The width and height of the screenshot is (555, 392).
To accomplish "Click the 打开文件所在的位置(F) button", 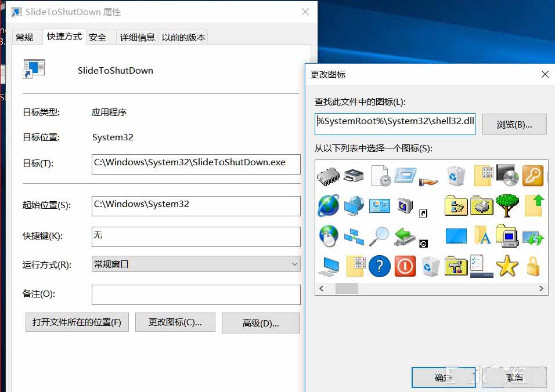I will (77, 322).
